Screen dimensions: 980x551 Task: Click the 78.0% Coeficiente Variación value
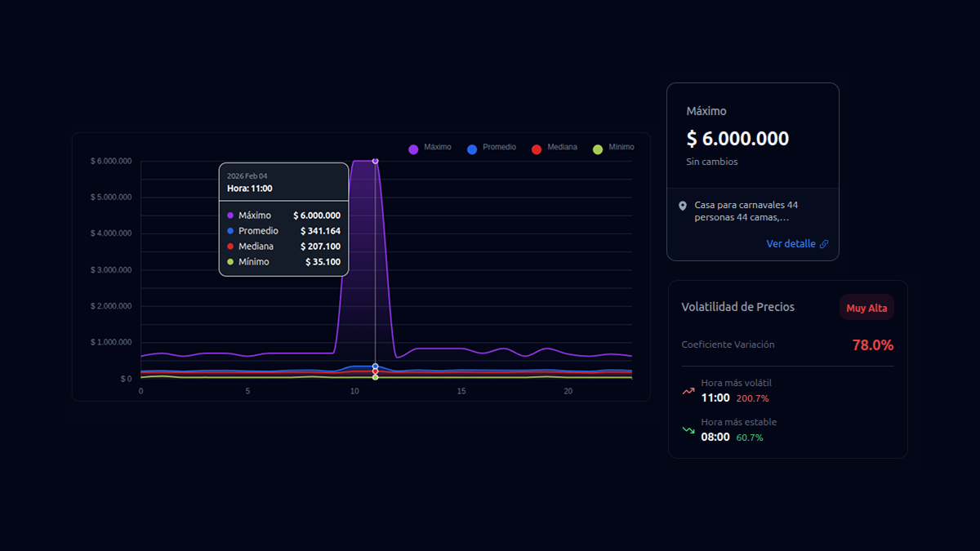(x=872, y=345)
